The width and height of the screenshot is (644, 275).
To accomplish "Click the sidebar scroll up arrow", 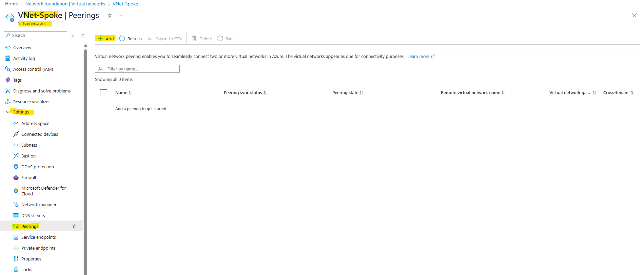I will [x=85, y=45].
